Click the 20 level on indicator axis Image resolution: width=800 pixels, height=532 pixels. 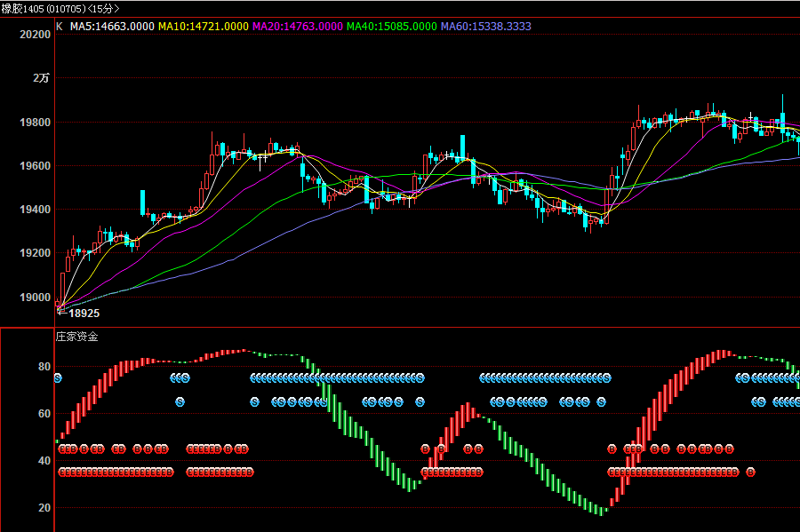(x=44, y=508)
